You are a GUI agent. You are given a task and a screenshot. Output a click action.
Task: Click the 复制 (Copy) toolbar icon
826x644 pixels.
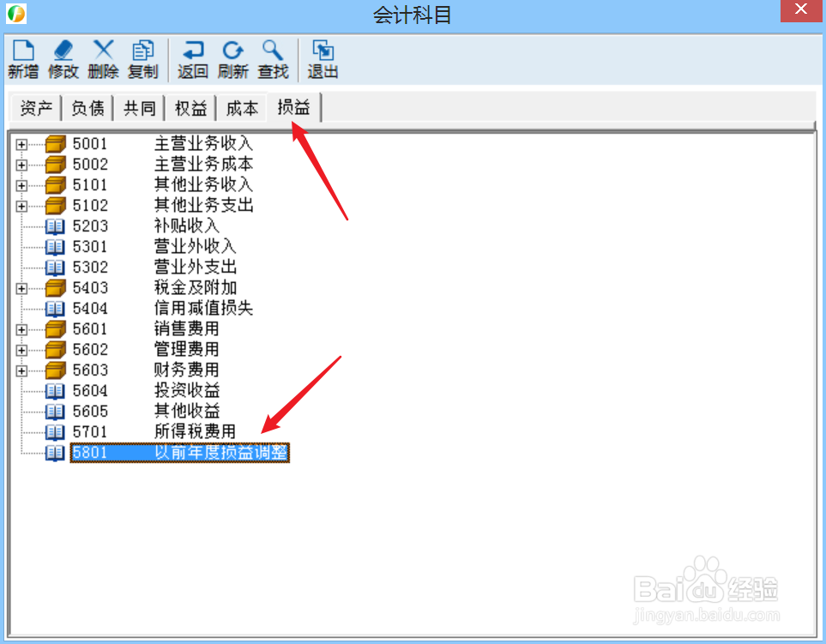point(142,51)
